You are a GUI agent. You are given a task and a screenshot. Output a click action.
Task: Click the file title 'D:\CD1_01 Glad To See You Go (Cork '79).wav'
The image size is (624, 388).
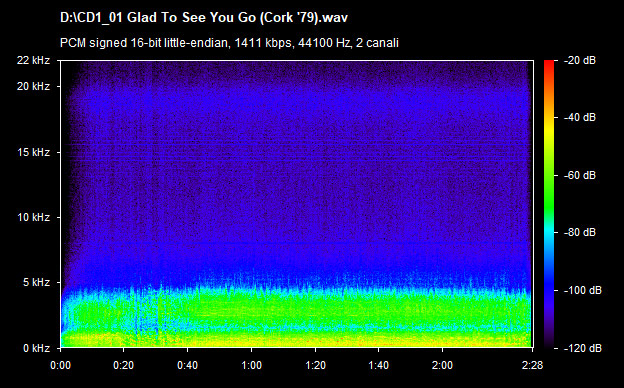point(204,18)
